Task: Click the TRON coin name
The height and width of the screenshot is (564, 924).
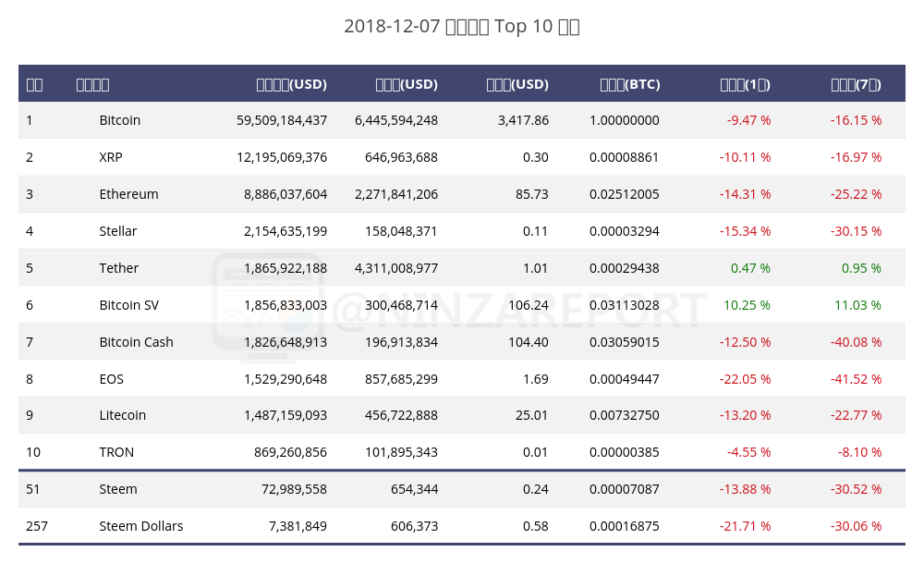Action: coord(116,452)
